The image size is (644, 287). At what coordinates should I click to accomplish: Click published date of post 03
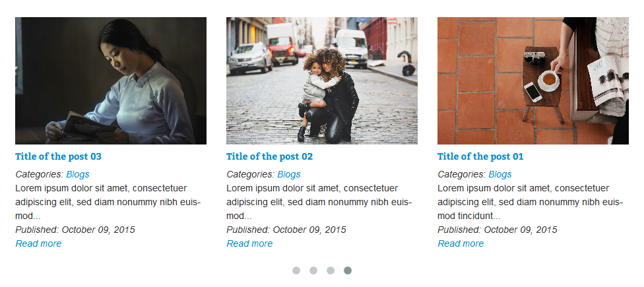point(75,230)
